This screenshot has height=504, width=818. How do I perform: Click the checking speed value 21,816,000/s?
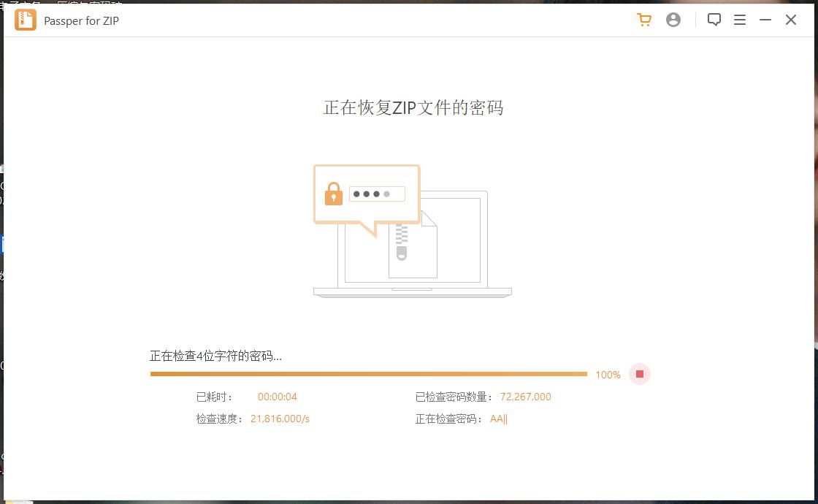coord(280,419)
